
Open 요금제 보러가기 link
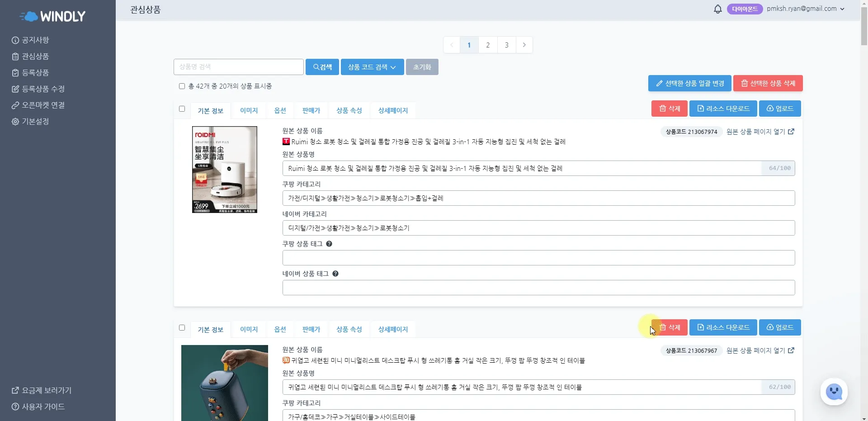[x=42, y=390]
